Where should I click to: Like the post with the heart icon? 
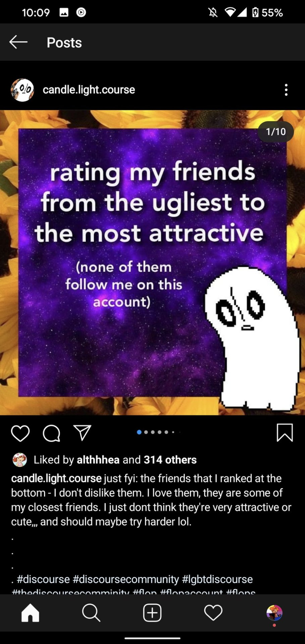coord(20,433)
